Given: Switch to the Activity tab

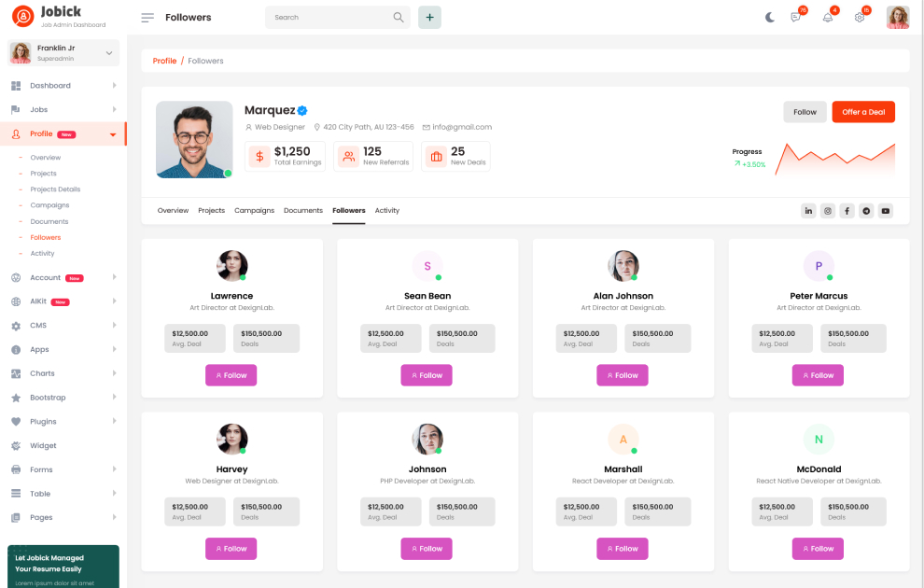Looking at the screenshot, I should (386, 211).
